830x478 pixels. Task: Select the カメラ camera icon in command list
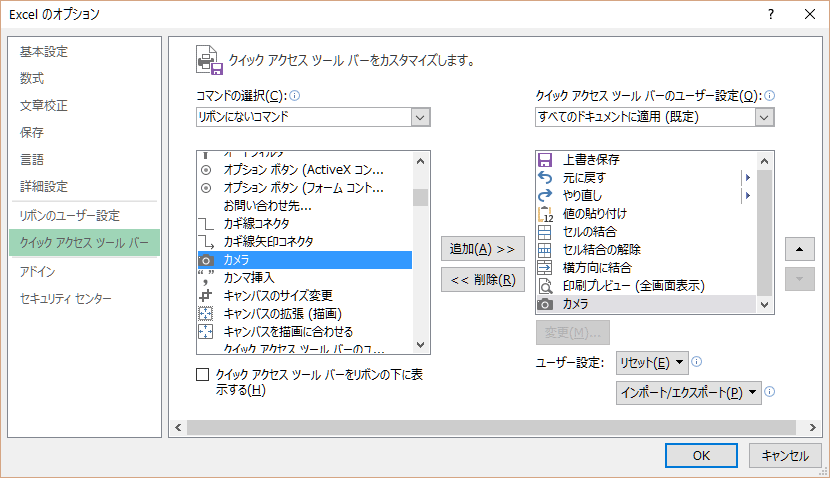206,260
